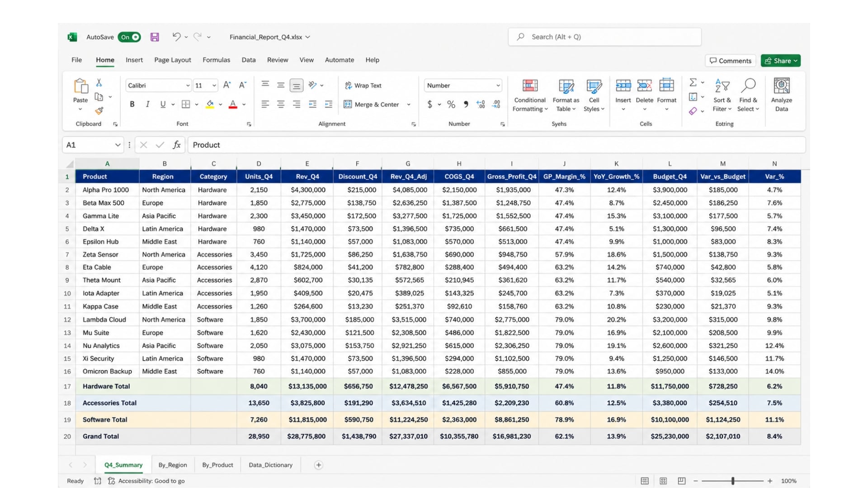Image resolution: width=868 pixels, height=488 pixels.
Task: Switch to Normal view in status bar
Action: (x=645, y=481)
